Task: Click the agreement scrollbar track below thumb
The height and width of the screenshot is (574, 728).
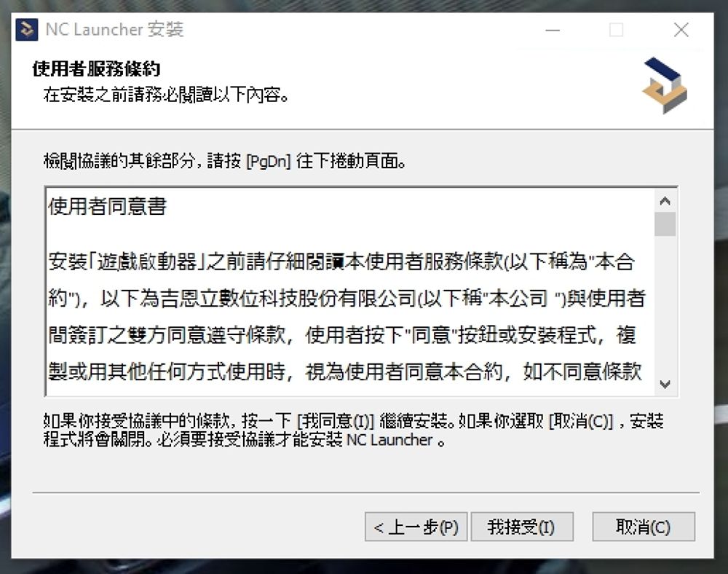Action: click(665, 304)
